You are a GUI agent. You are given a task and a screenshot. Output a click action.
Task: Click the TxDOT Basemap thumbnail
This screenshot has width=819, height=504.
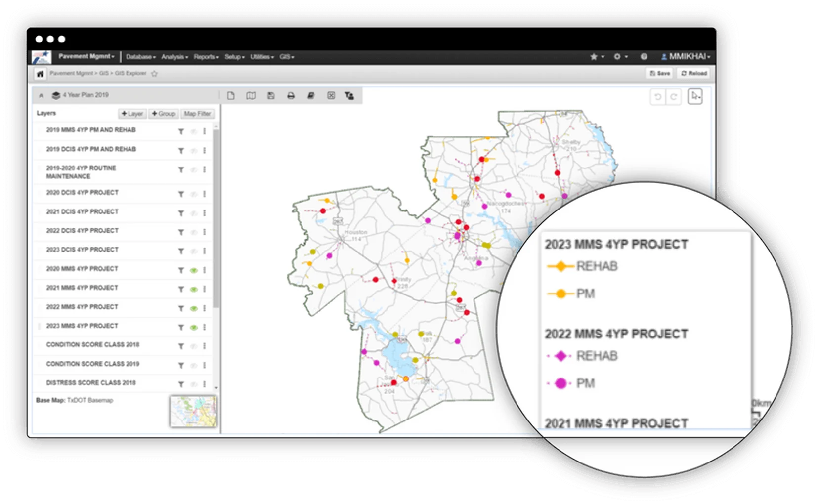pyautogui.click(x=193, y=411)
